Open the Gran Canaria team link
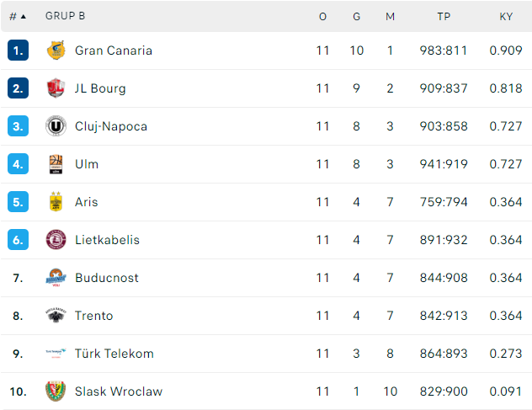 [114, 51]
